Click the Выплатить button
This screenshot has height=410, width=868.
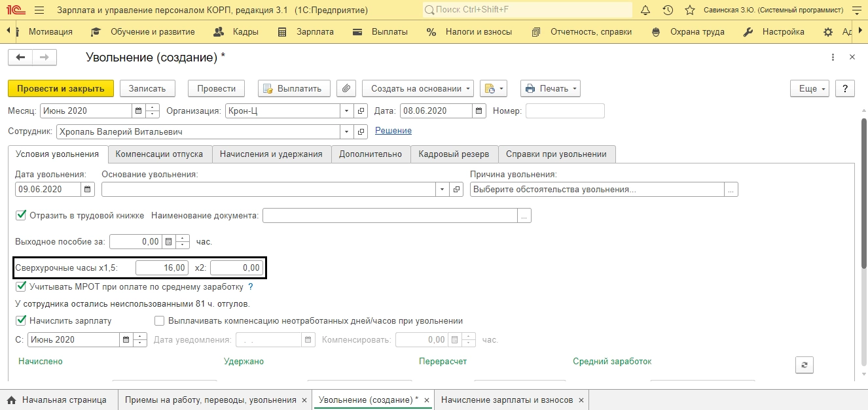[x=293, y=88]
